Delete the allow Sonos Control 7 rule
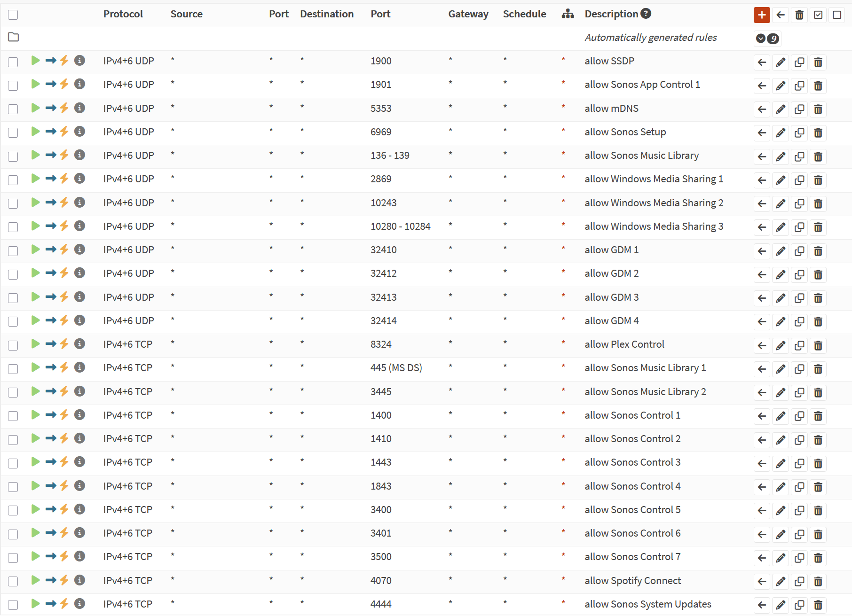 [x=818, y=558]
